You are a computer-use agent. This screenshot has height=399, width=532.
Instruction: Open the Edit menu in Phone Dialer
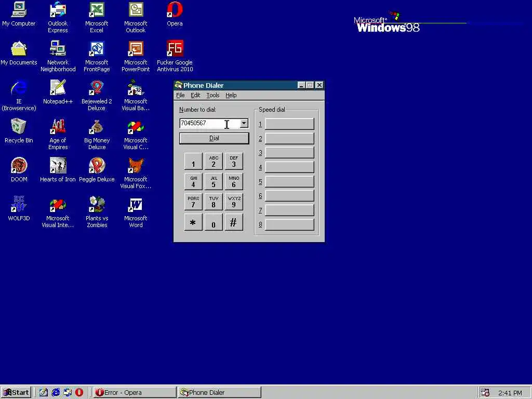coord(195,96)
